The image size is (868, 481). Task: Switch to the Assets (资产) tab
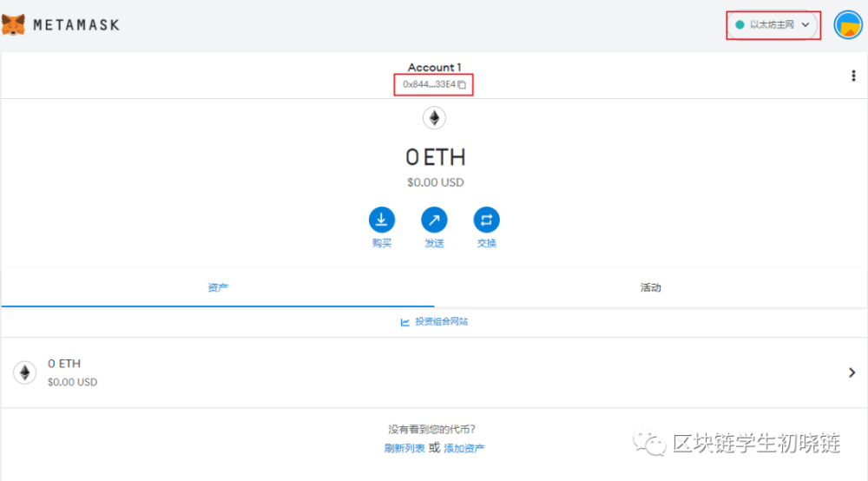pyautogui.click(x=218, y=288)
